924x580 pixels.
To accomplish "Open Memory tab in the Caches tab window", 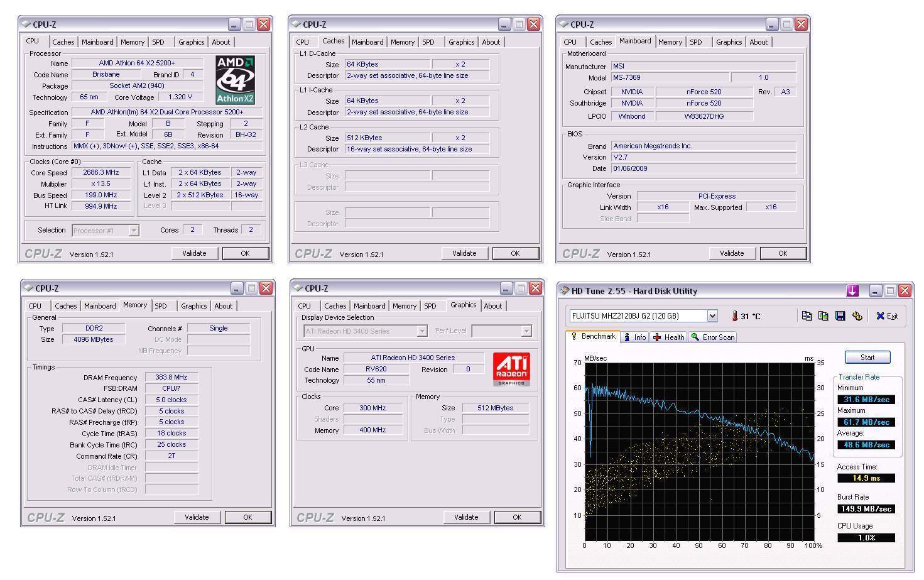I will coord(403,42).
